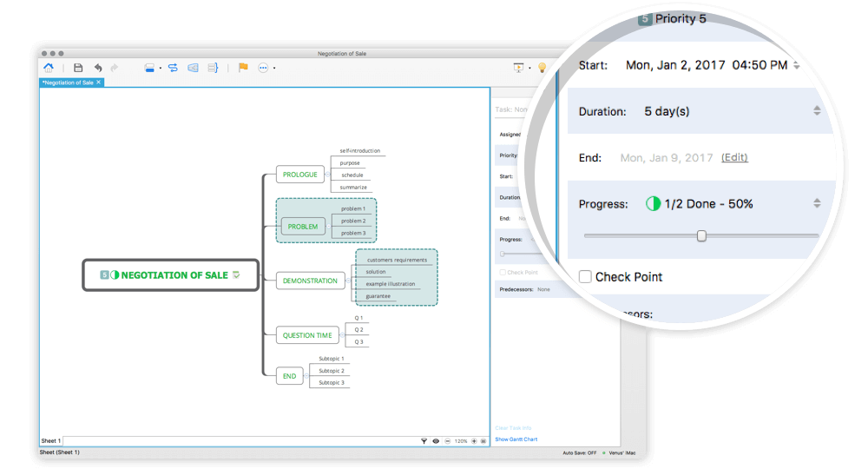Expand the Progress dropdown showing 1/2 Done

tap(816, 204)
